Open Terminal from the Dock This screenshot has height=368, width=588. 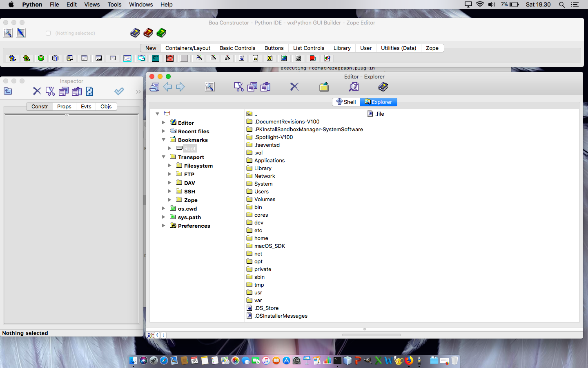[337, 360]
